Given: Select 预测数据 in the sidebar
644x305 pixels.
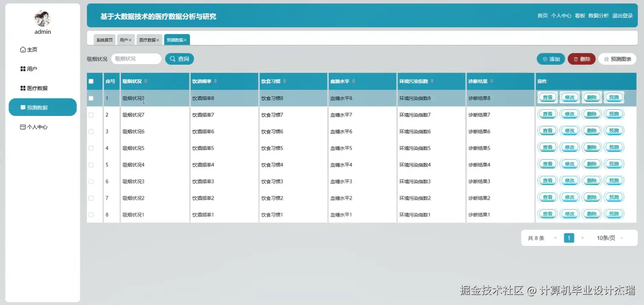Looking at the screenshot, I should 43,107.
